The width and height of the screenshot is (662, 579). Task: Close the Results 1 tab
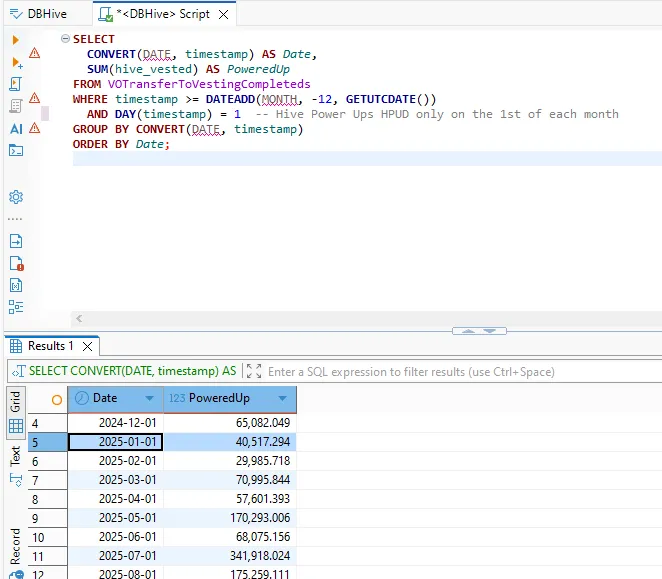pyautogui.click(x=87, y=347)
